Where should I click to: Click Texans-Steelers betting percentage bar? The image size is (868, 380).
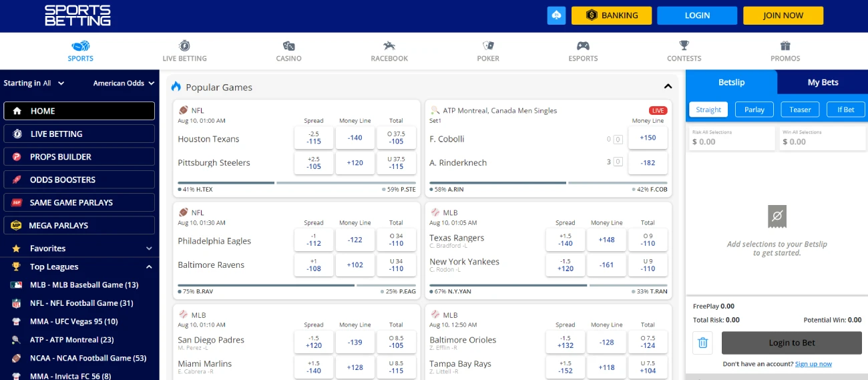(x=297, y=182)
